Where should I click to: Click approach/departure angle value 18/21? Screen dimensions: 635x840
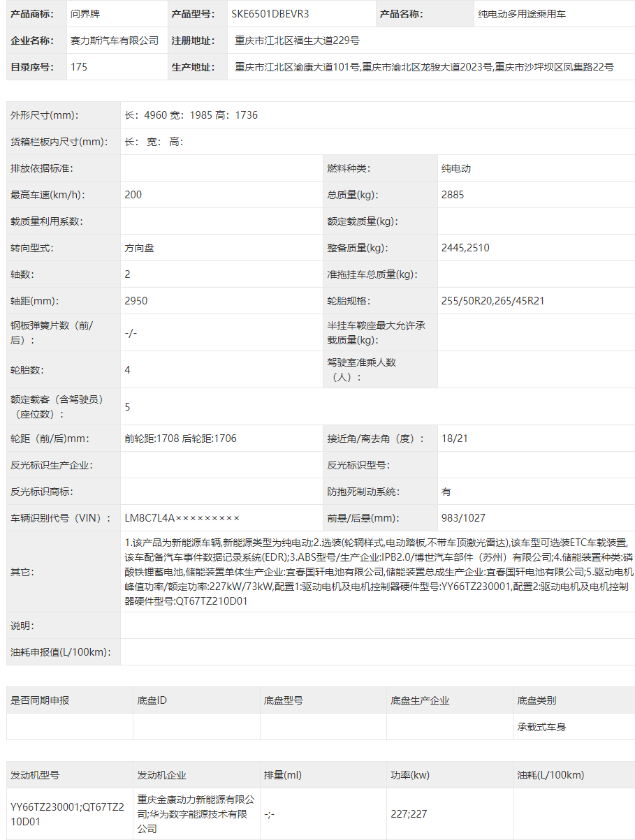click(x=455, y=439)
